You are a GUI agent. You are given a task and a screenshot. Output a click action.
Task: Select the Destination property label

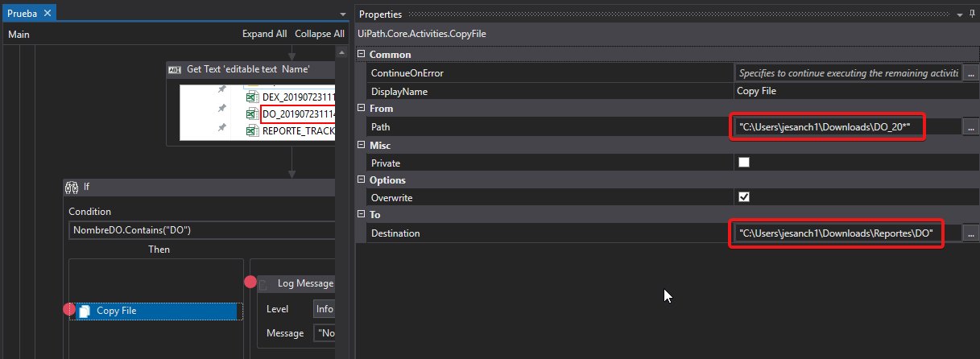coord(395,233)
